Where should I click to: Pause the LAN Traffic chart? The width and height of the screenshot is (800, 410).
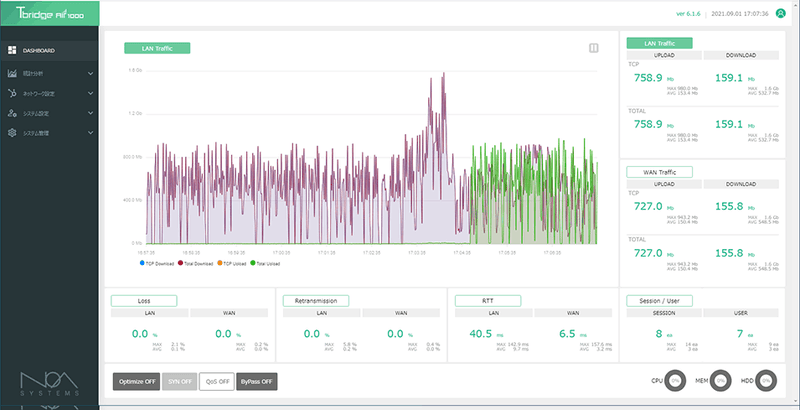pyautogui.click(x=593, y=48)
